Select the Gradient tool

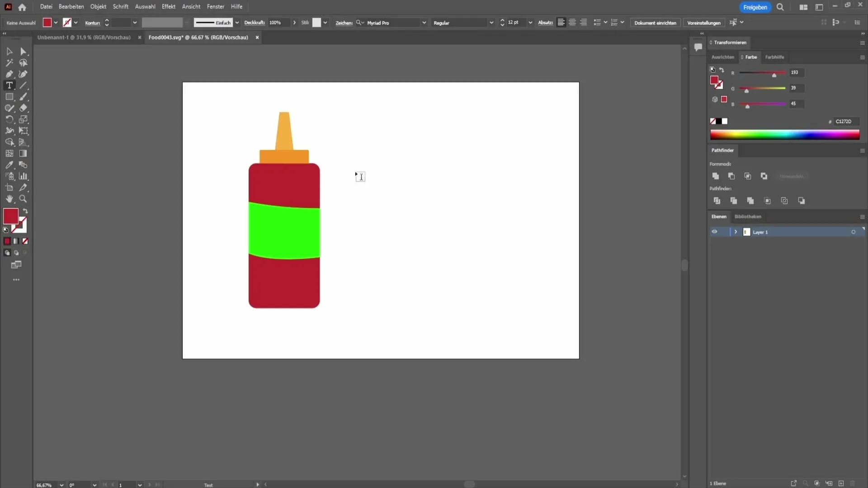coord(24,154)
